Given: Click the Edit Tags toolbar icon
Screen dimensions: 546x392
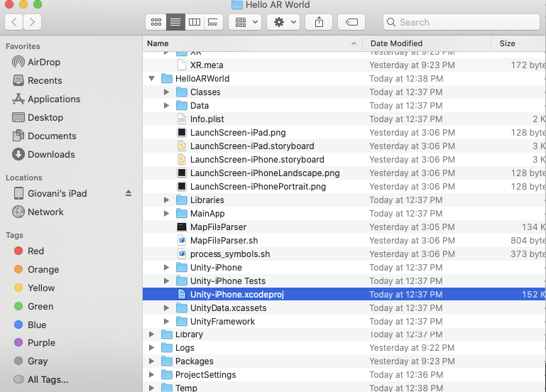Looking at the screenshot, I should 351,22.
